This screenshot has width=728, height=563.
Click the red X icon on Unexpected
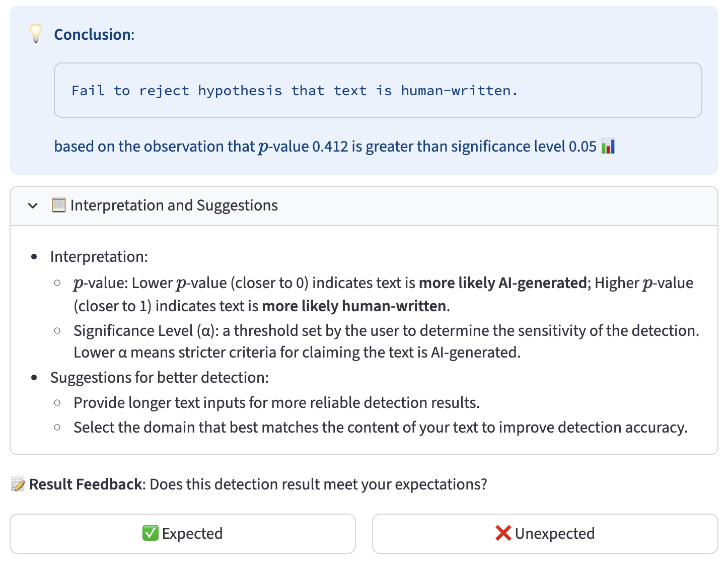503,533
